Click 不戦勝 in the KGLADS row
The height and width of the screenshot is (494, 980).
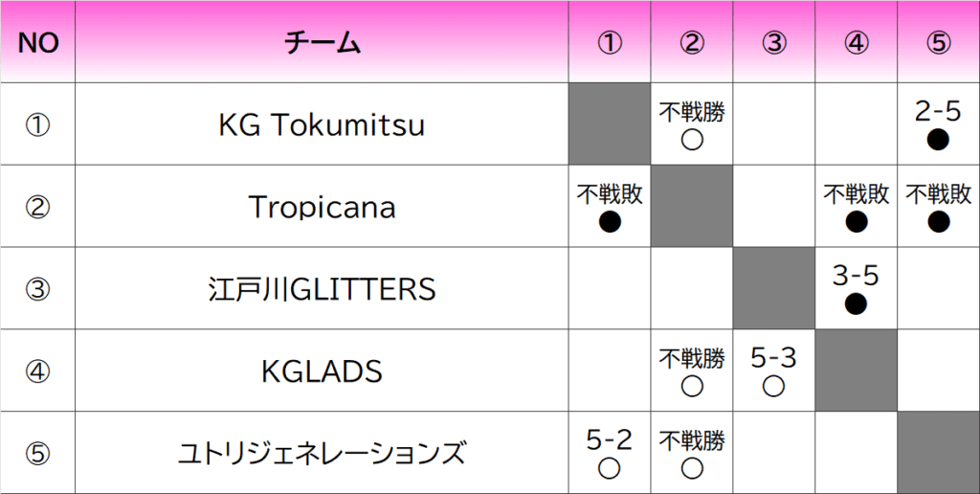tap(692, 359)
